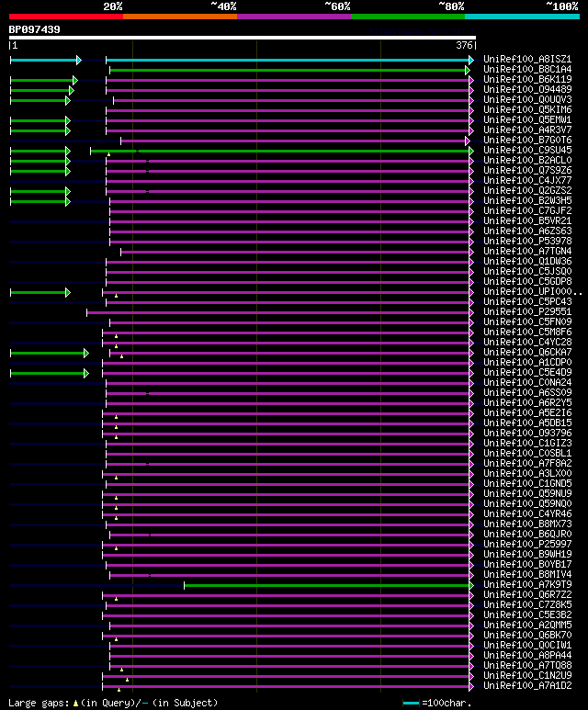Click the UniRef100_C4JX77 label
This screenshot has width=588, height=710.
coord(527,180)
